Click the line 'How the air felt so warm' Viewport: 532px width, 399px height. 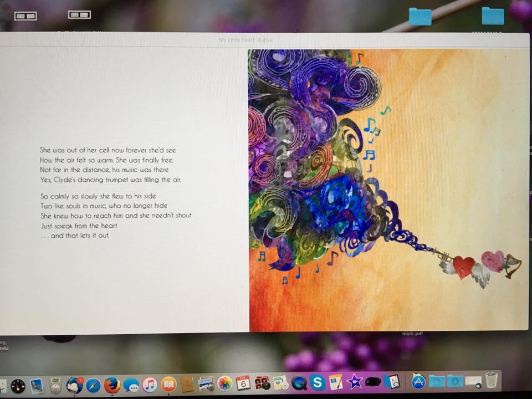(107, 160)
